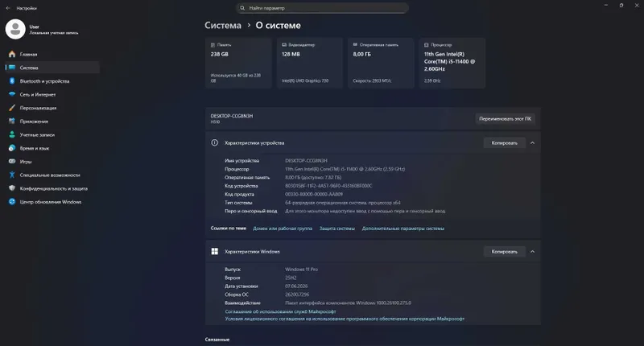Click the device name value DESKTOP-CCG8N3H in specifications
644x346 pixels.
pos(306,160)
